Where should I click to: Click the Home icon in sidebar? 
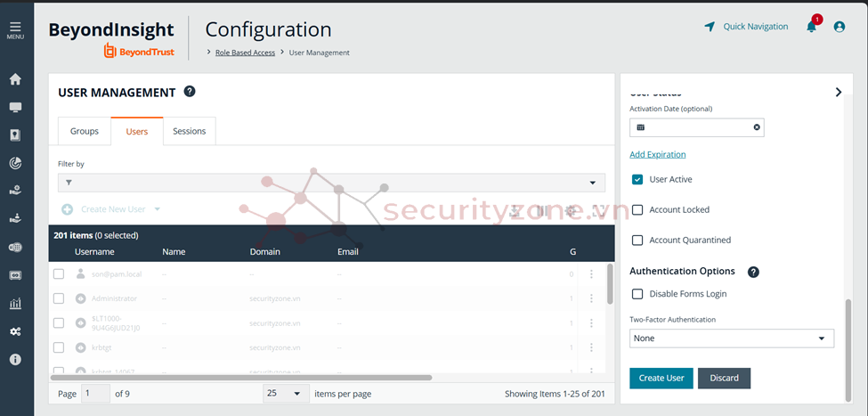15,78
